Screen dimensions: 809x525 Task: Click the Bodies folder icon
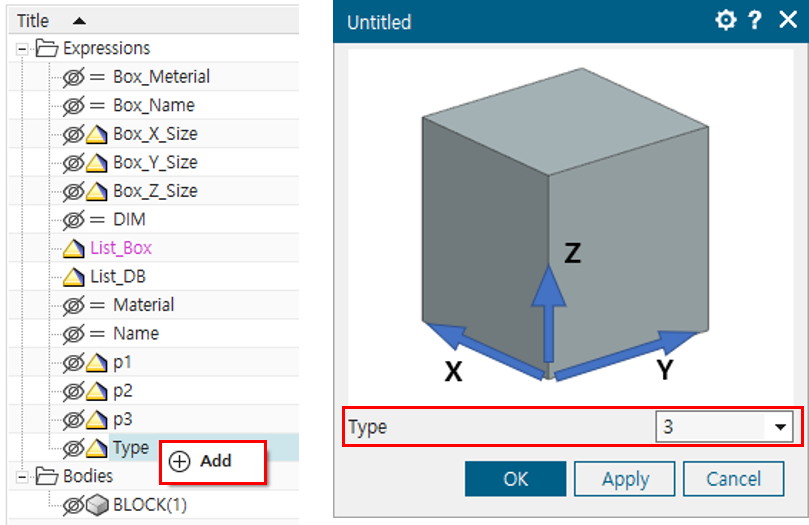(x=47, y=476)
